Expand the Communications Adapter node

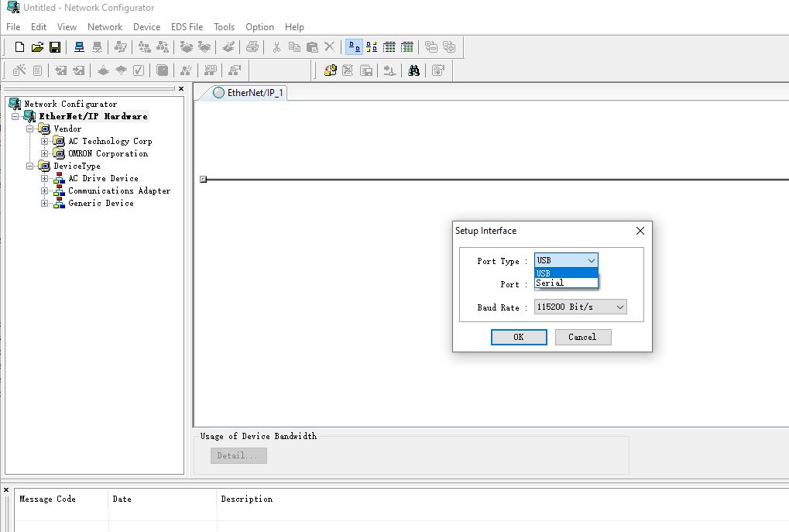[x=45, y=190]
